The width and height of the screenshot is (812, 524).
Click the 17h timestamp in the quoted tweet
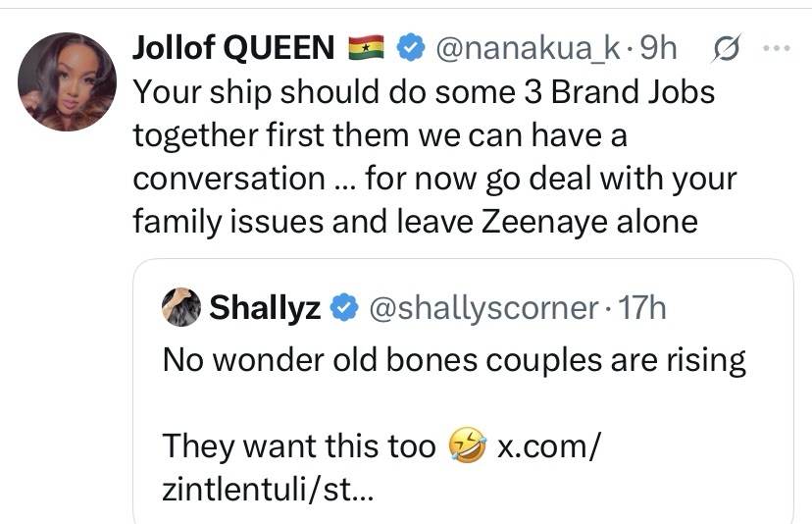tap(642, 308)
